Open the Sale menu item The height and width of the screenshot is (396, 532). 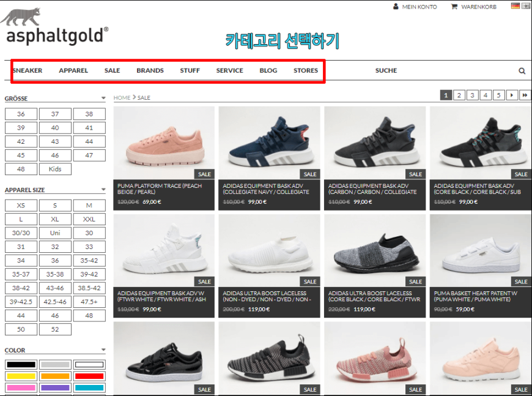[x=113, y=70]
